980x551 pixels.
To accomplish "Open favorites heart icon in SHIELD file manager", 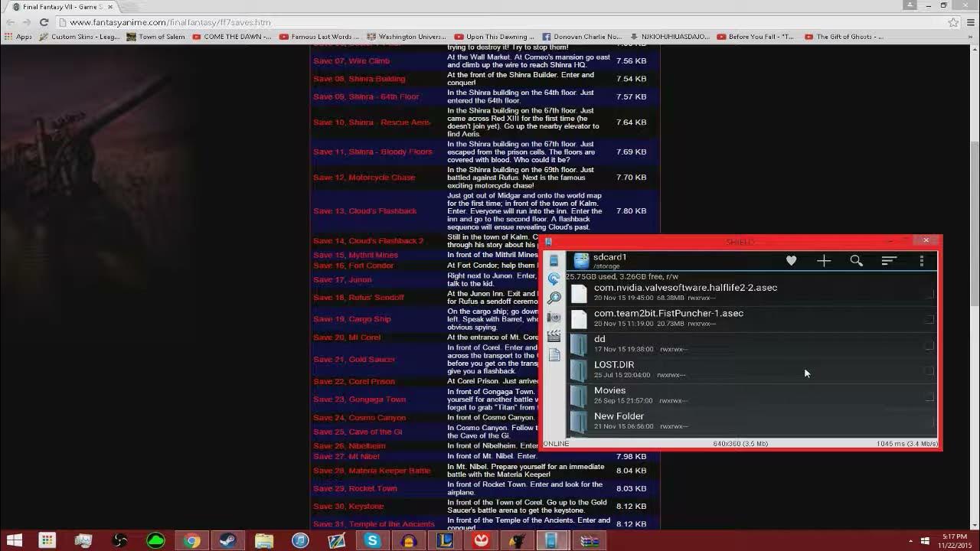I will (x=791, y=261).
